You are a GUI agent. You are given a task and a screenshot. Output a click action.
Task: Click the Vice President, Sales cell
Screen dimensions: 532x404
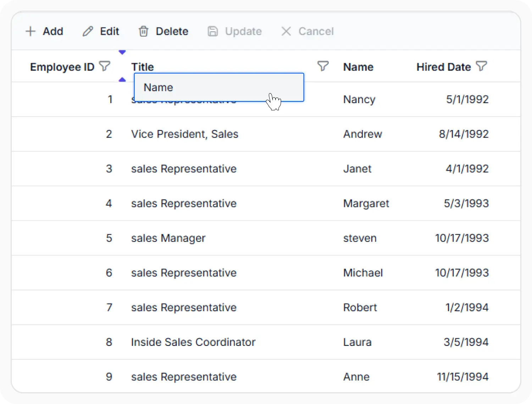click(184, 134)
